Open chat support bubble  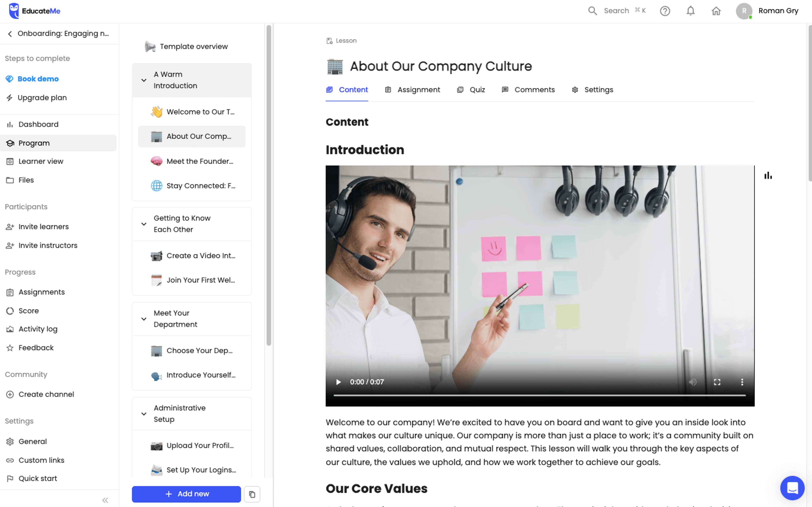(x=792, y=488)
